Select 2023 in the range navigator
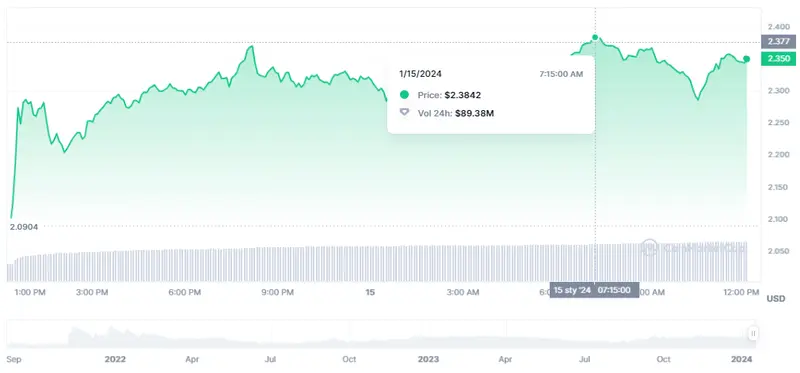 [x=428, y=359]
